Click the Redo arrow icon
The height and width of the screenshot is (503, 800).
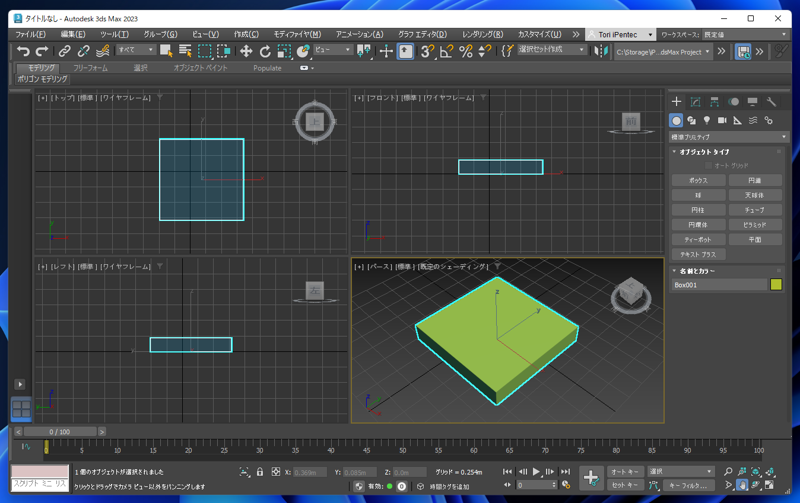[42, 51]
